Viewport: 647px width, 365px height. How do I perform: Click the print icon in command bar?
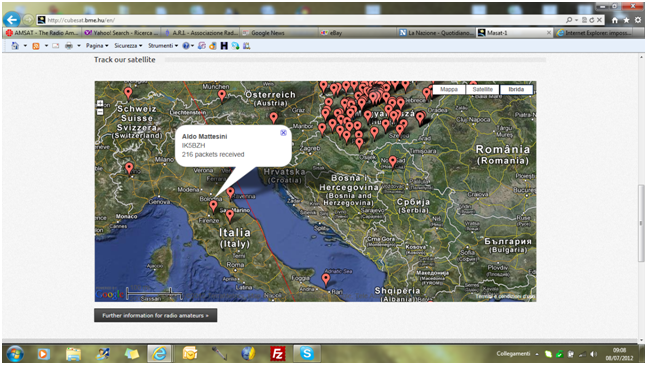pos(69,46)
